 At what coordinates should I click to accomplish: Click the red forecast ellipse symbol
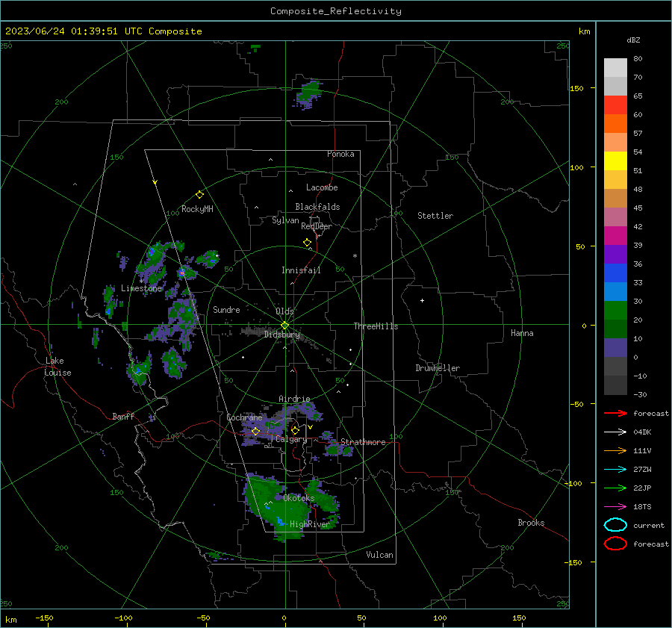pyautogui.click(x=615, y=544)
